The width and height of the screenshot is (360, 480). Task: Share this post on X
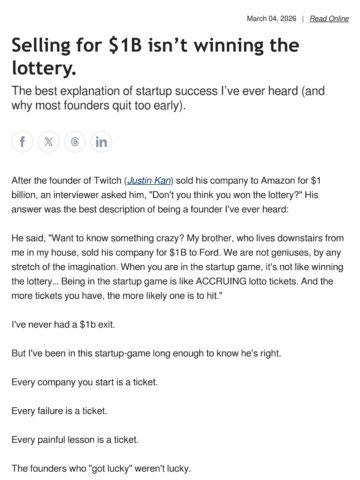point(49,142)
